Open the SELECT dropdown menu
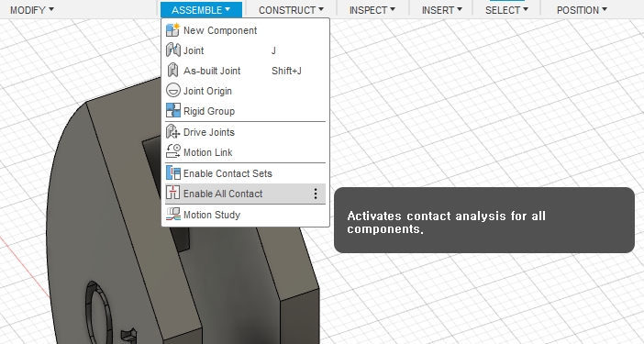 click(x=506, y=10)
